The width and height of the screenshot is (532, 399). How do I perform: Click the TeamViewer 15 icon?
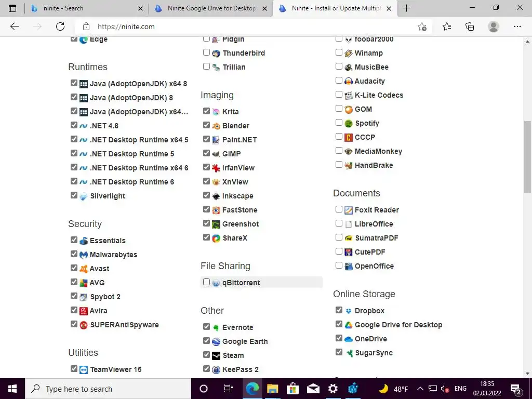[84, 369]
